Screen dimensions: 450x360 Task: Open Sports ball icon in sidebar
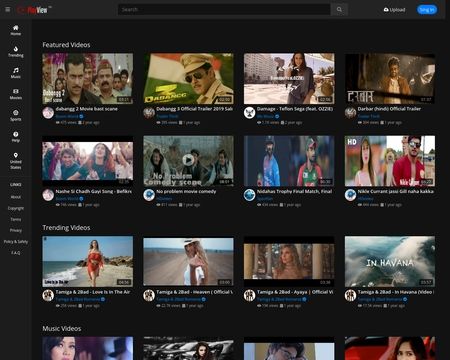point(16,115)
